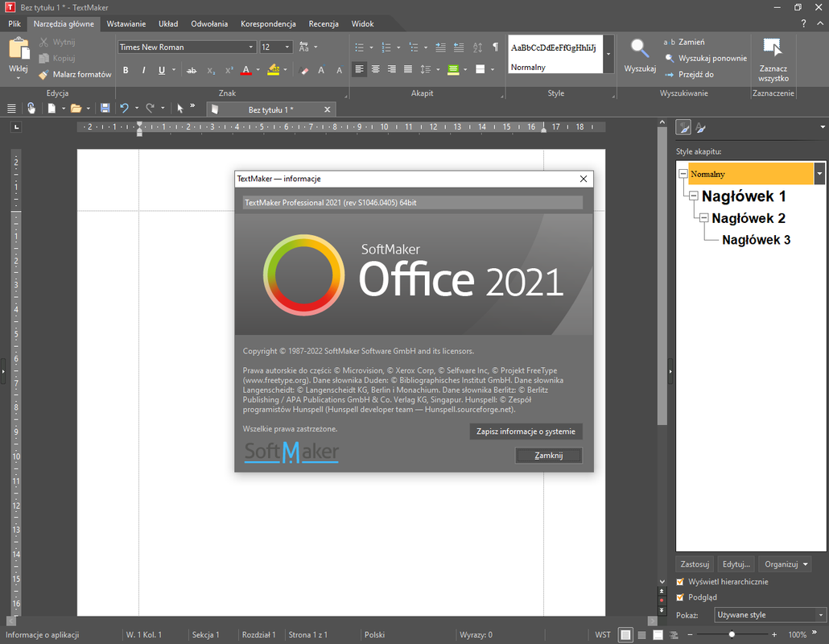Click the Zastosuj button in styles panel
829x644 pixels.
[695, 564]
